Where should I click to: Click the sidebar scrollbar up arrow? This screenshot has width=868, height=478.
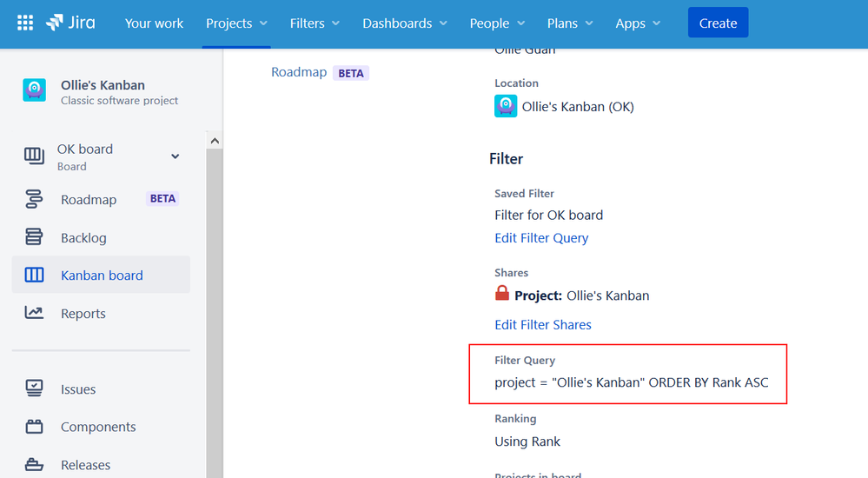tap(215, 141)
